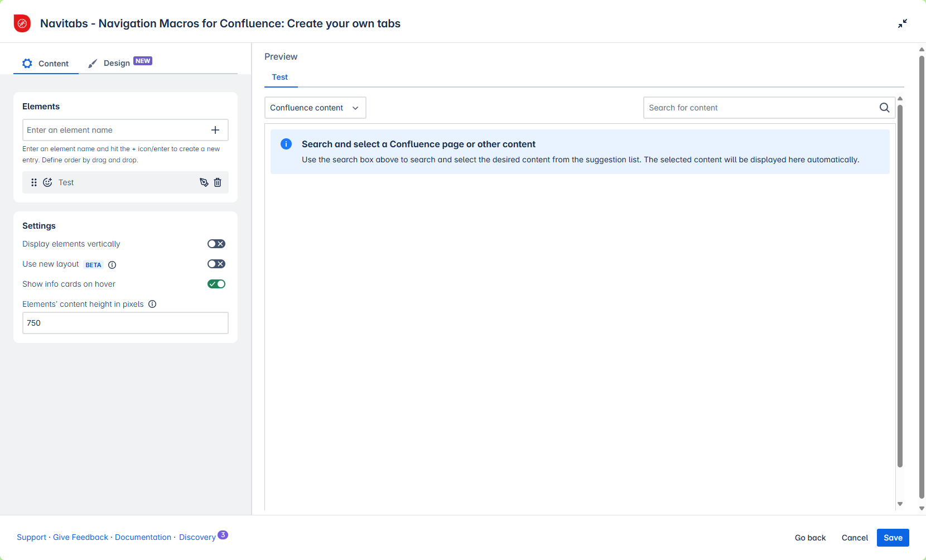Open the Documentation link
This screenshot has width=926, height=560.
click(143, 537)
